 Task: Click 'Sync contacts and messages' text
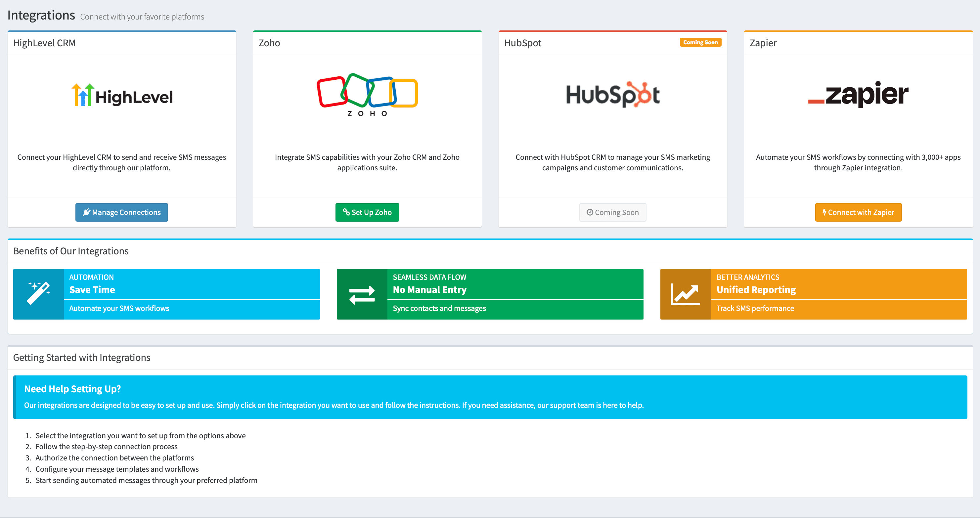(439, 308)
